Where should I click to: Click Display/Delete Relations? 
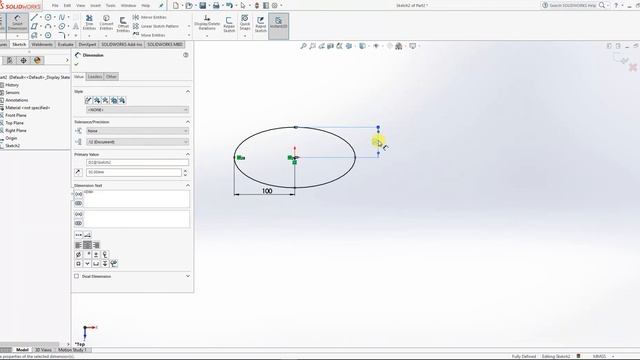207,23
